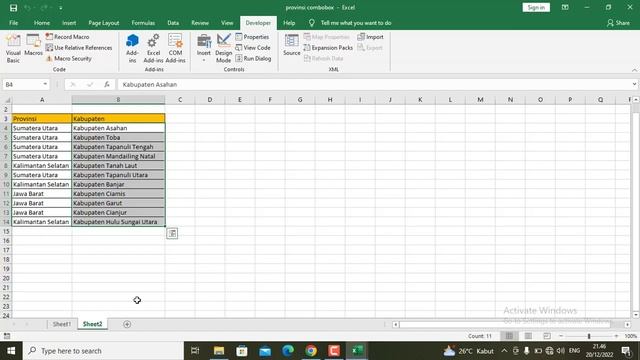The image size is (640, 360).
Task: Click Run Dialog
Action: (253, 59)
